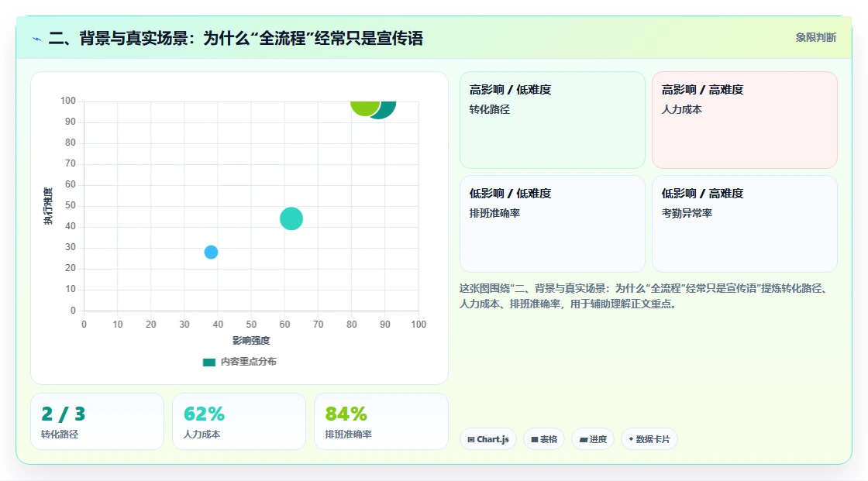The width and height of the screenshot is (868, 481).
Task: Click the 表格 chip icon
Action: 535,439
